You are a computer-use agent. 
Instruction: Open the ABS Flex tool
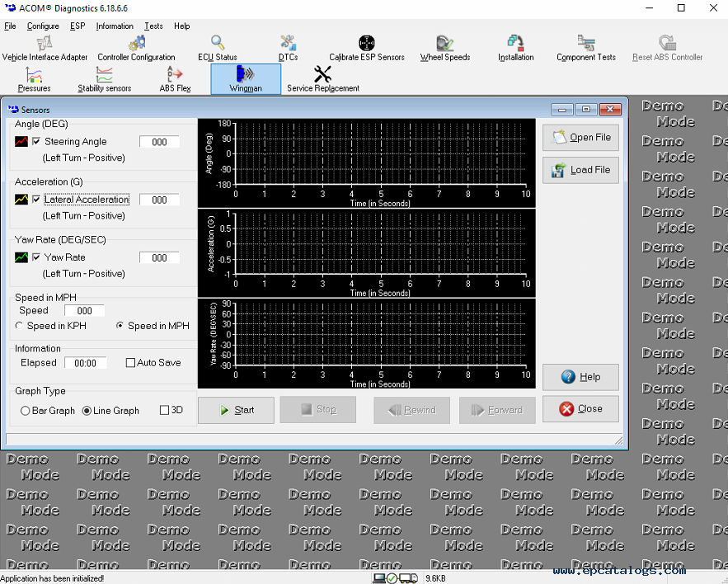tap(175, 79)
